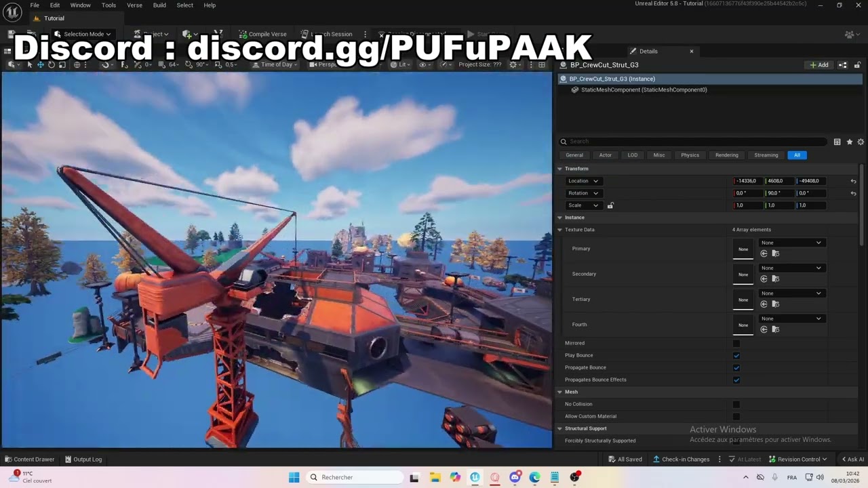Image resolution: width=868 pixels, height=488 pixels.
Task: Browse to Secondary texture in Content Browser
Action: 776,279
